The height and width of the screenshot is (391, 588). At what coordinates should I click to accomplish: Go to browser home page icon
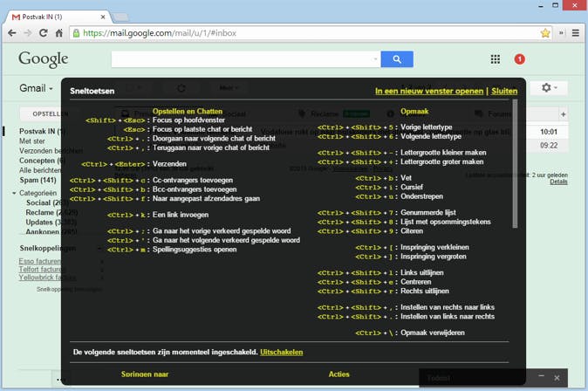59,33
